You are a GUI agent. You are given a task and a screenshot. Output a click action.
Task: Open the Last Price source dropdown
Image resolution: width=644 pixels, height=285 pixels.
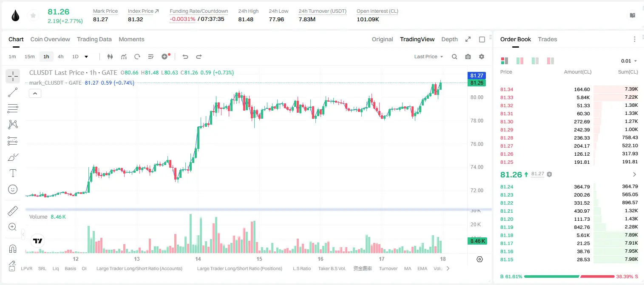pos(428,57)
